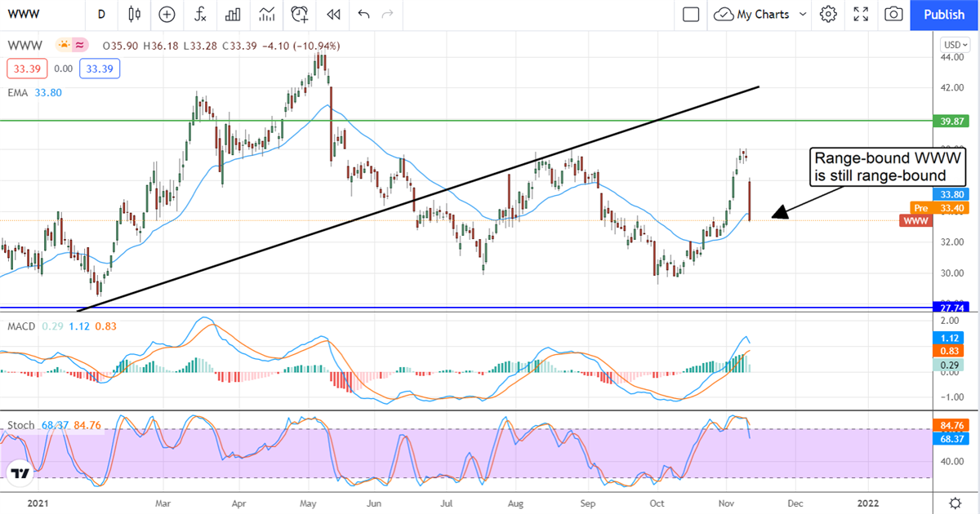980x514 pixels.
Task: Open indicator templates icon
Action: [266, 14]
